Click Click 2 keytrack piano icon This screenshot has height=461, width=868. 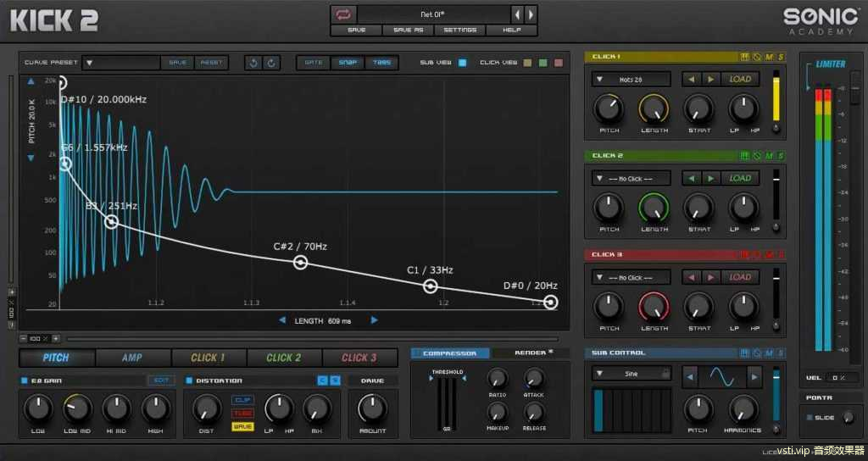(744, 156)
